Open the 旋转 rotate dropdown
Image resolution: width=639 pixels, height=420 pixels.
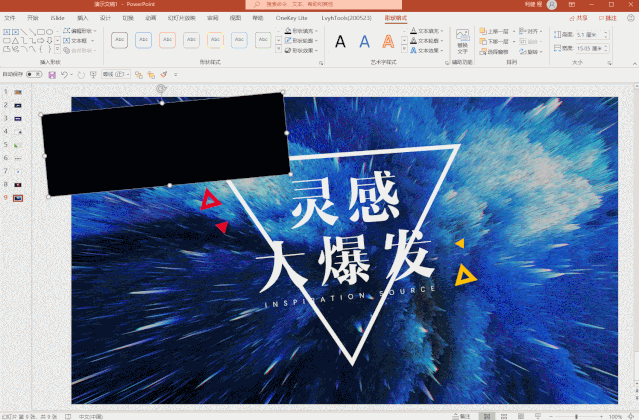pos(531,52)
